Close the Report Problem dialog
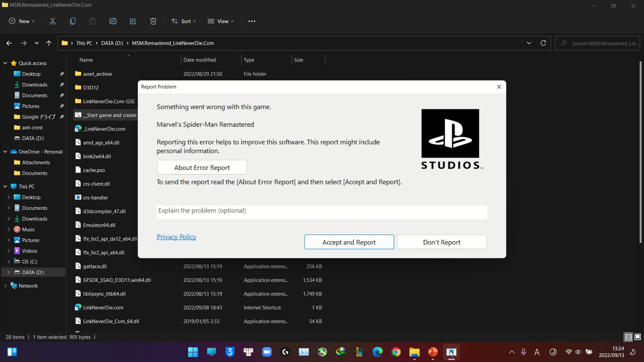 pyautogui.click(x=499, y=87)
